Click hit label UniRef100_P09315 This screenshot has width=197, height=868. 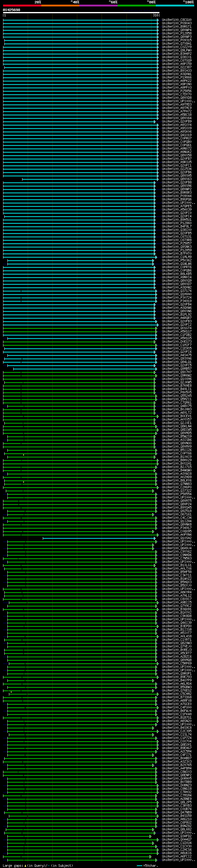point(176,40)
